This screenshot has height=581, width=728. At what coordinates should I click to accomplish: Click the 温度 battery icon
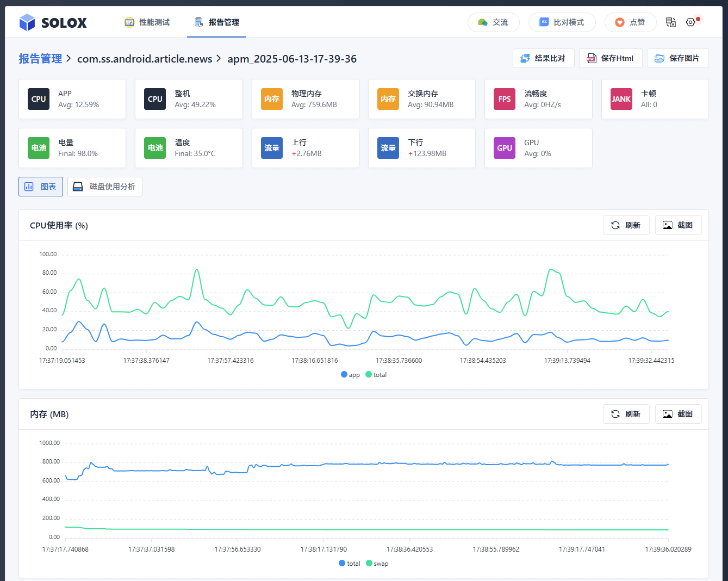[x=155, y=148]
